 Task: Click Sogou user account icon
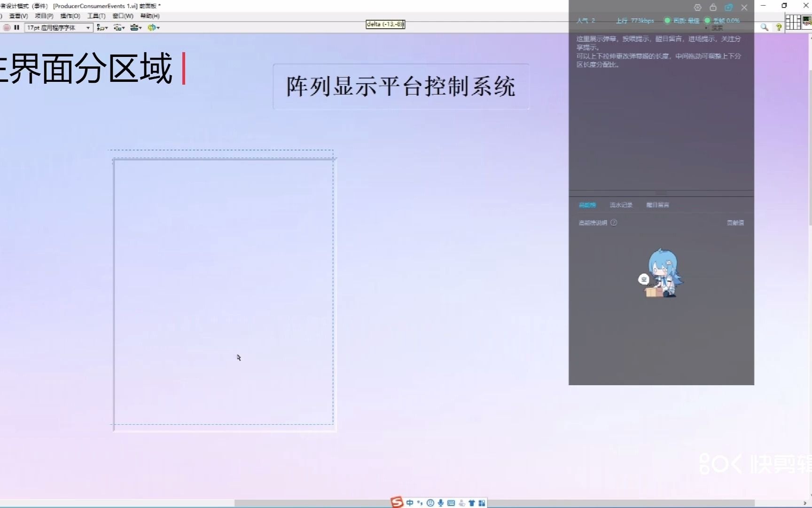tap(461, 503)
